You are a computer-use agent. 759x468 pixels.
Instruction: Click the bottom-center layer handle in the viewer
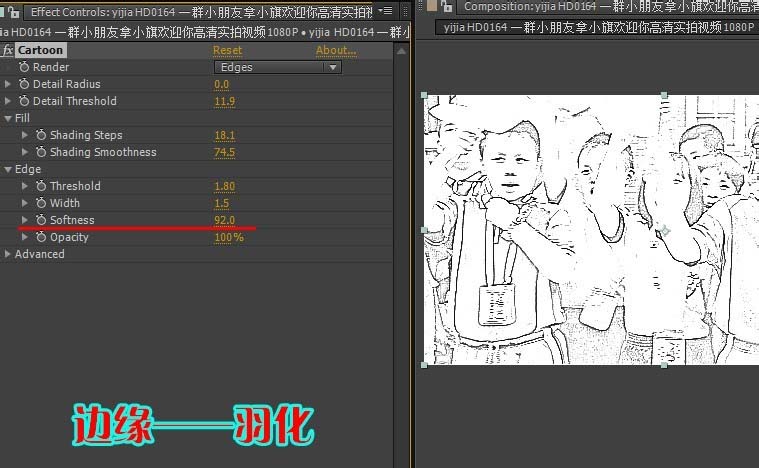click(664, 365)
